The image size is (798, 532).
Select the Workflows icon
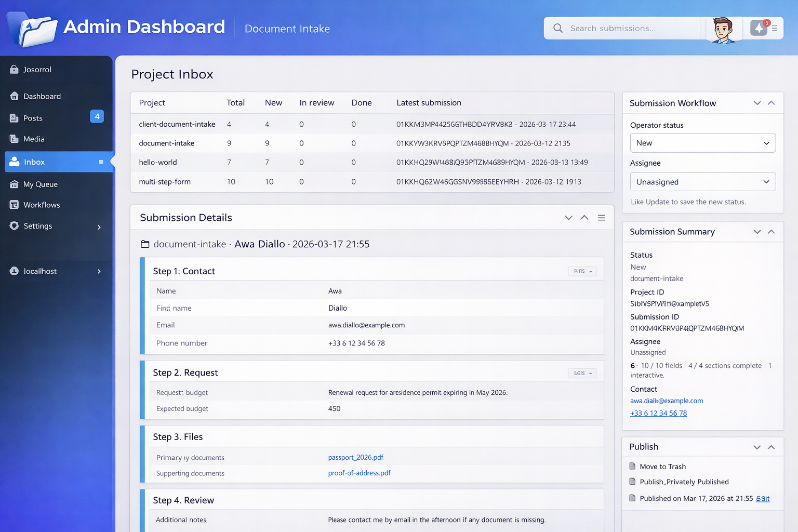click(x=15, y=205)
